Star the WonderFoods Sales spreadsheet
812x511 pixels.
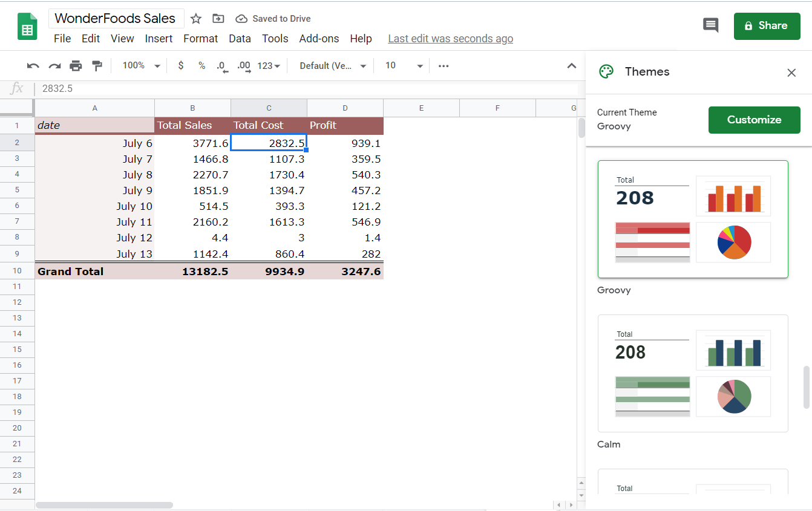click(x=195, y=19)
